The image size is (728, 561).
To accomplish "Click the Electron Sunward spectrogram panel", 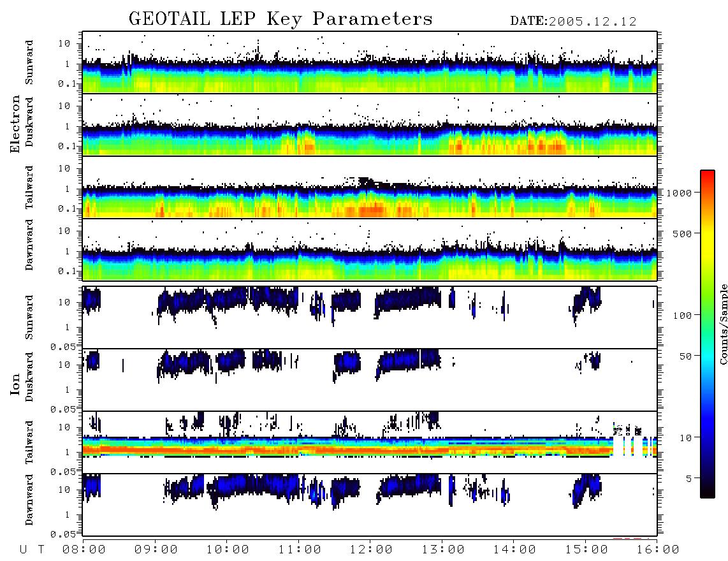I will coord(370,62).
